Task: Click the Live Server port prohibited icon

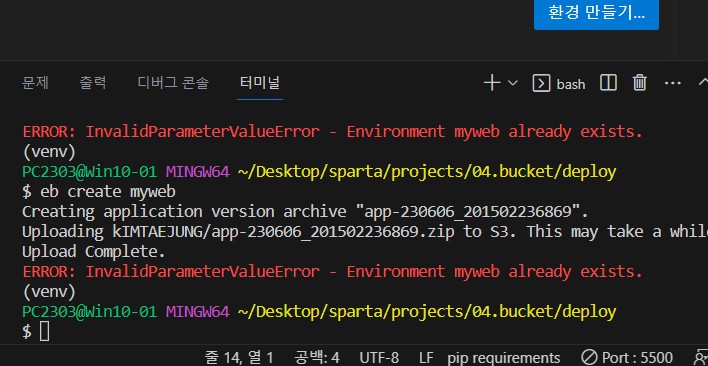Action: point(589,358)
